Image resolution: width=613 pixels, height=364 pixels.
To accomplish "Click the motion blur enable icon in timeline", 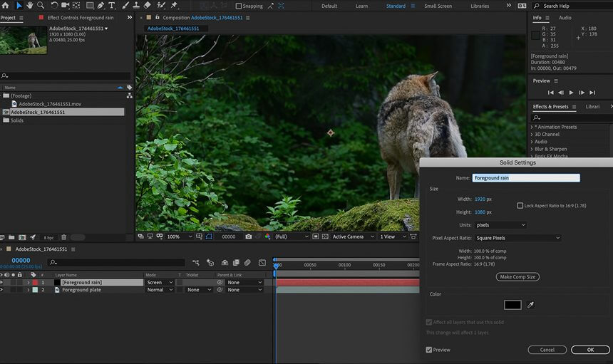I will click(x=247, y=262).
